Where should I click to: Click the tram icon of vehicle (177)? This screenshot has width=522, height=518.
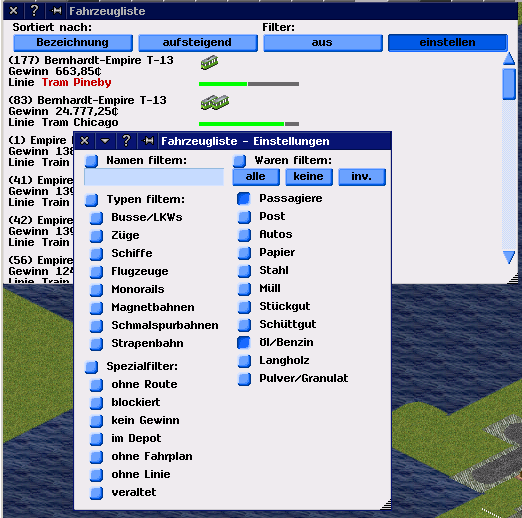point(209,62)
